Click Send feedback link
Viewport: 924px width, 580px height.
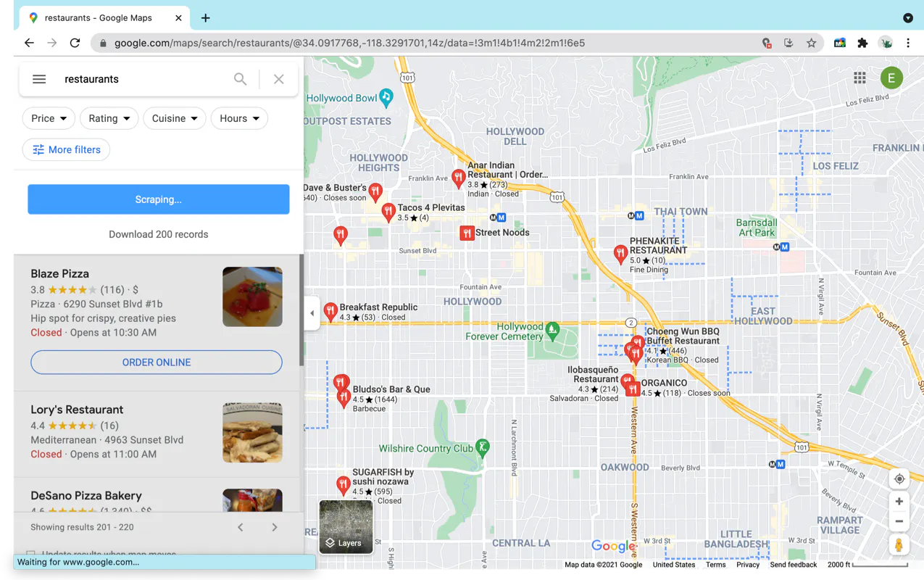coord(794,565)
